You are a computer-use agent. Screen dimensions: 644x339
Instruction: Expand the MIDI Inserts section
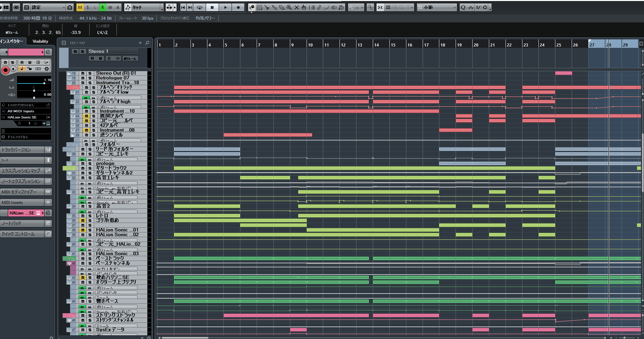coord(26,203)
